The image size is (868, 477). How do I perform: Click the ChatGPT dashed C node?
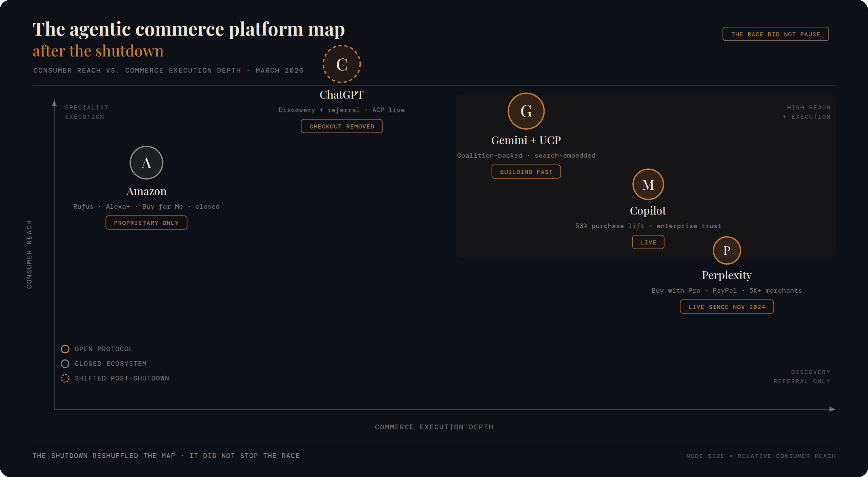pyautogui.click(x=341, y=64)
